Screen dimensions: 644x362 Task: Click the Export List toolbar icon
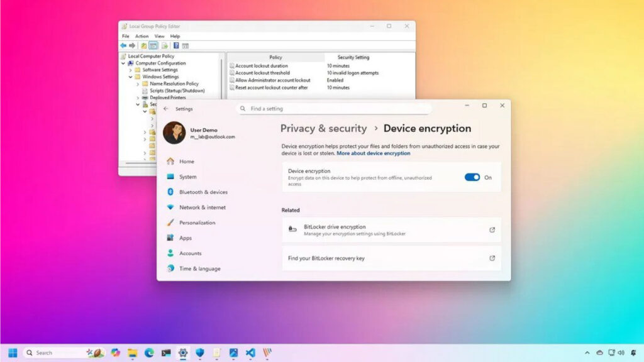point(165,46)
